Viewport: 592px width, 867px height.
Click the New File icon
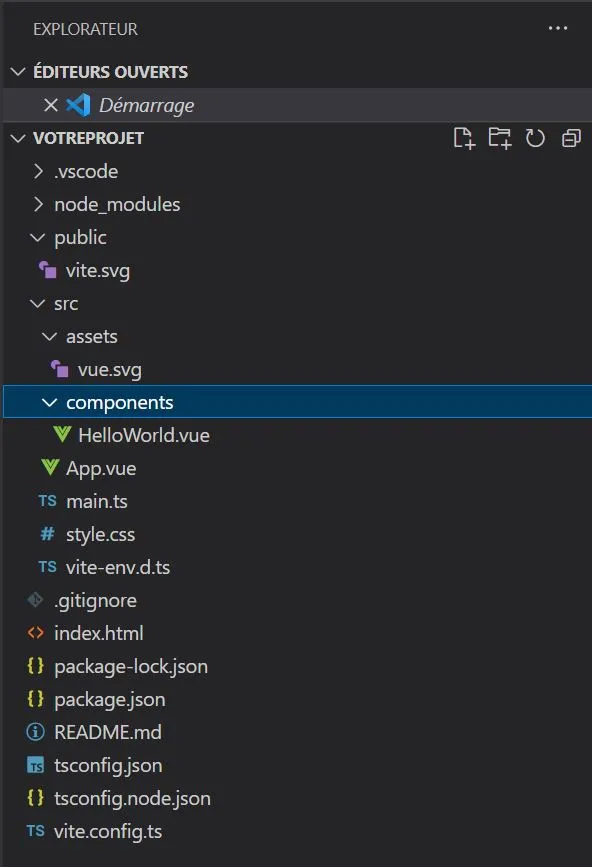pos(464,138)
